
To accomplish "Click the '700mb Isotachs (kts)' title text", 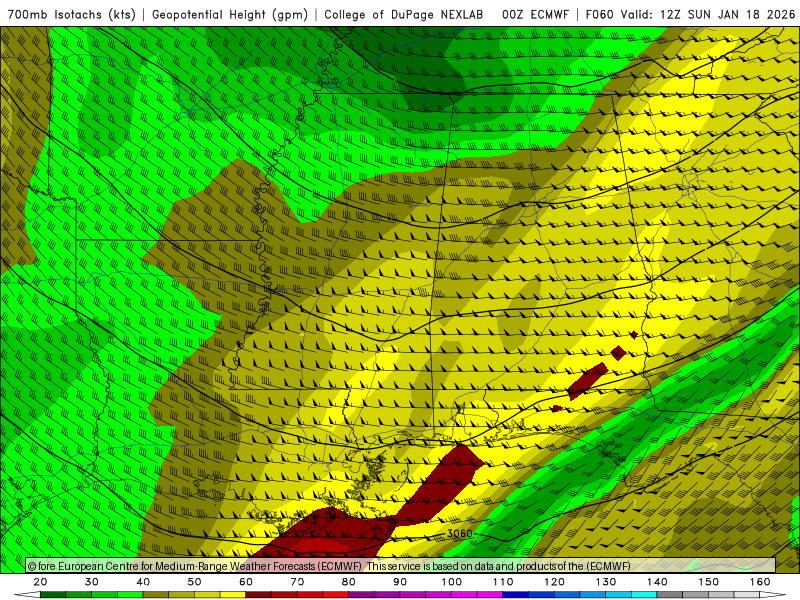I will [71, 14].
